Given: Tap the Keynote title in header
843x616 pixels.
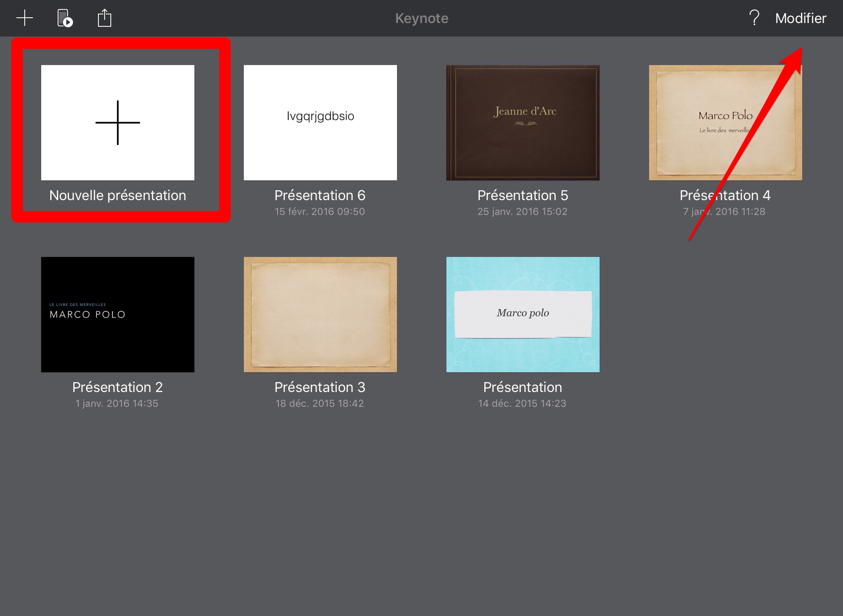Looking at the screenshot, I should (422, 18).
